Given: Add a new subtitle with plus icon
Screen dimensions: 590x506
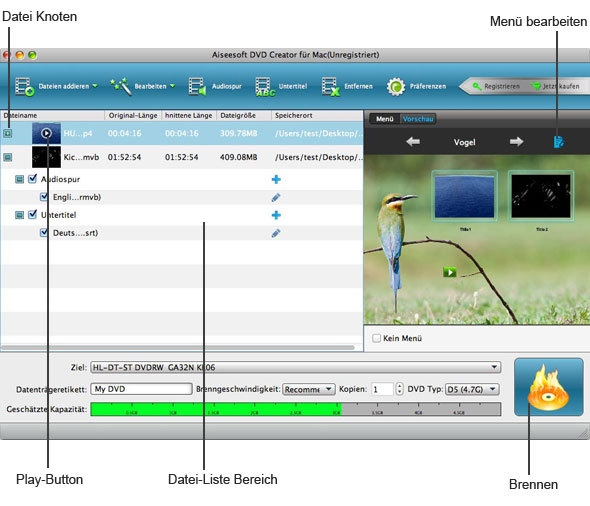Looking at the screenshot, I should pyautogui.click(x=276, y=215).
